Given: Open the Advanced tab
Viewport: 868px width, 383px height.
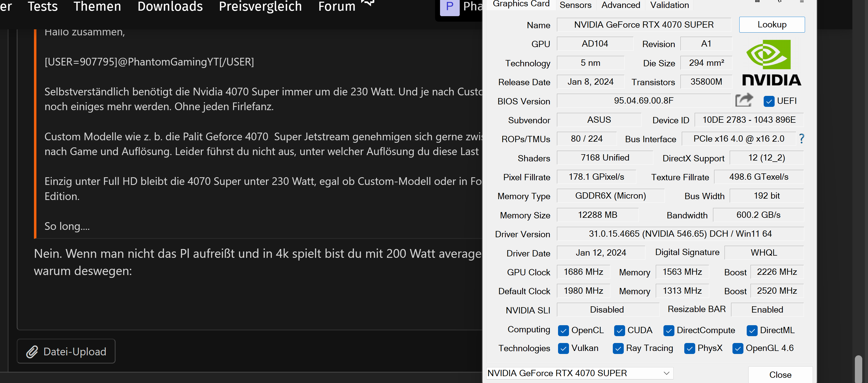Looking at the screenshot, I should tap(620, 5).
